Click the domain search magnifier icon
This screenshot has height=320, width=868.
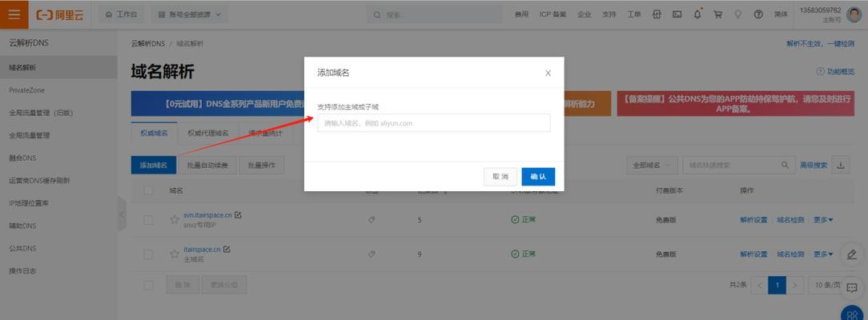tap(785, 166)
